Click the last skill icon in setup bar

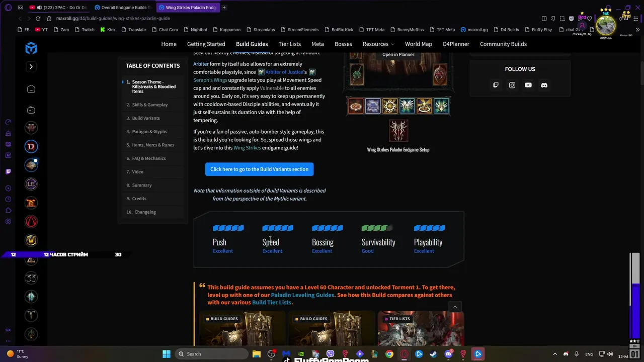coord(441,106)
